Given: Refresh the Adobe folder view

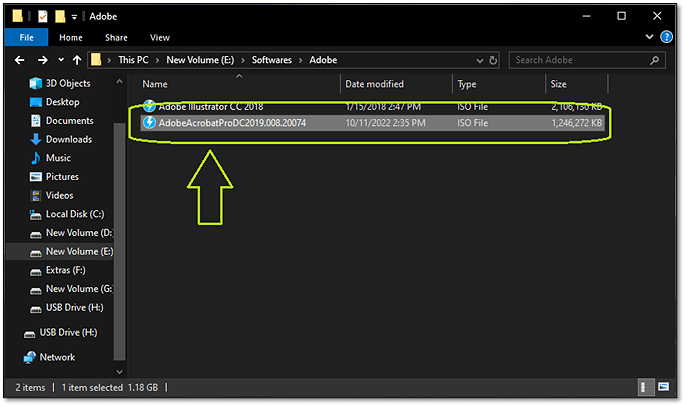Looking at the screenshot, I should point(494,60).
